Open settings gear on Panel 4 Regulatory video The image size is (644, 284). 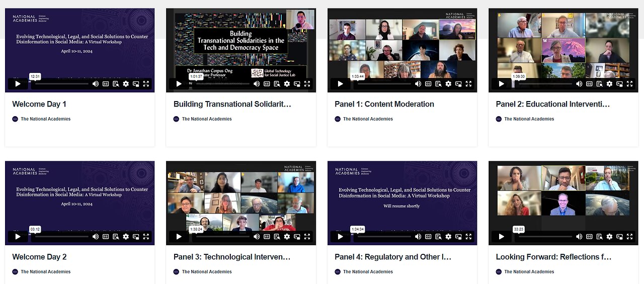click(448, 237)
